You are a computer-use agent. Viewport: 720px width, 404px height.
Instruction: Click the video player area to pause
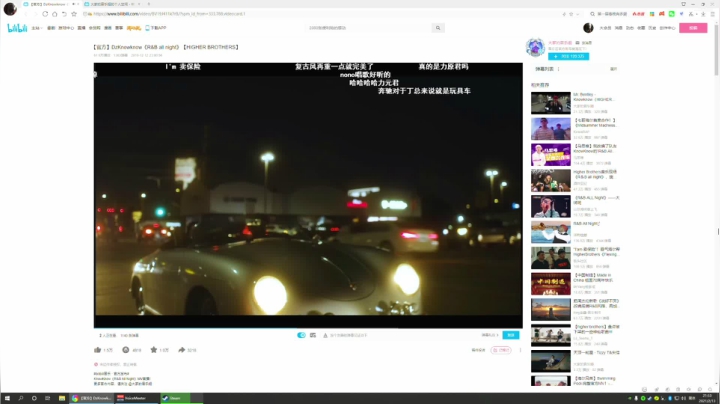(x=308, y=195)
